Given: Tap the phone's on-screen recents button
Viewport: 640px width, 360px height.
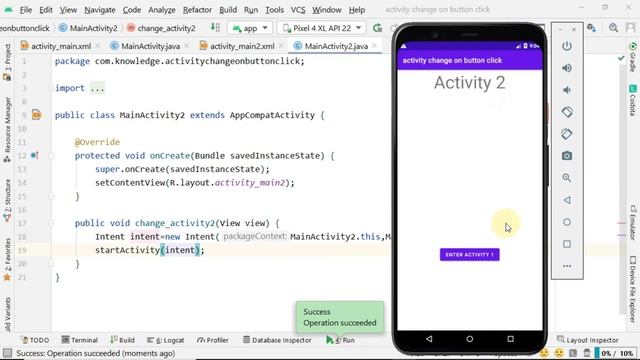Looking at the screenshot, I should [510, 339].
